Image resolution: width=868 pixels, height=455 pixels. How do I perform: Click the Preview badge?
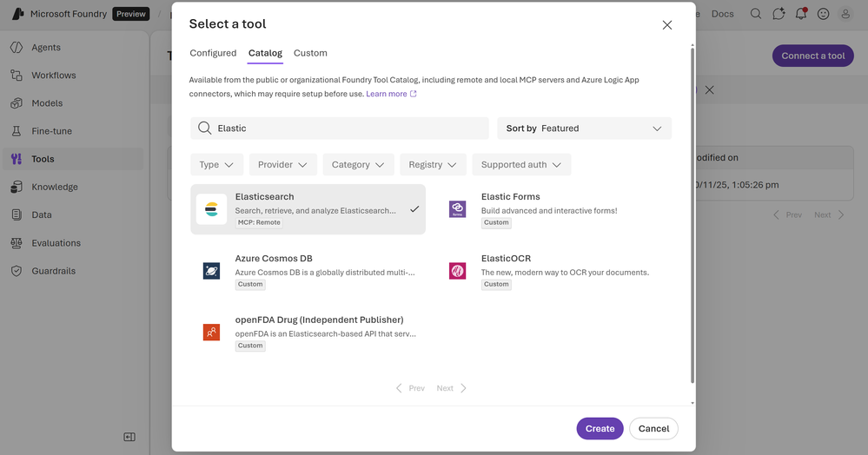click(x=131, y=14)
